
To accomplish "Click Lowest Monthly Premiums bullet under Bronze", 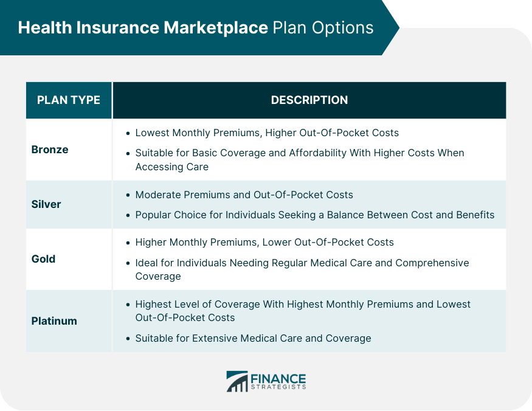I will (266, 133).
